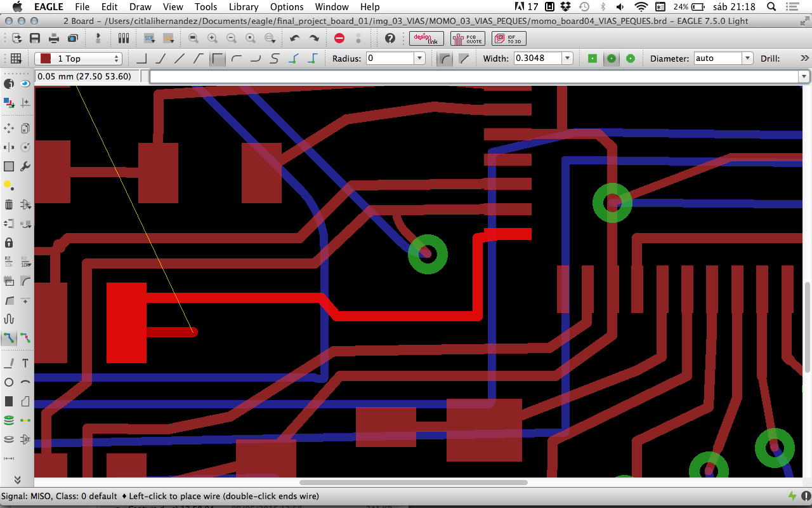The height and width of the screenshot is (508, 812).
Task: Select the Ripup tool
Action: 25,338
